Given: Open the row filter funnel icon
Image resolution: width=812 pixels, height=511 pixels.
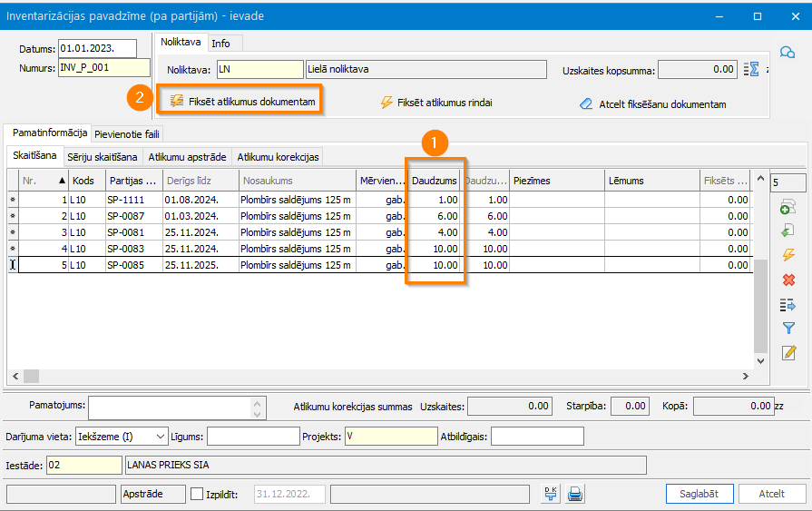Looking at the screenshot, I should (x=788, y=329).
